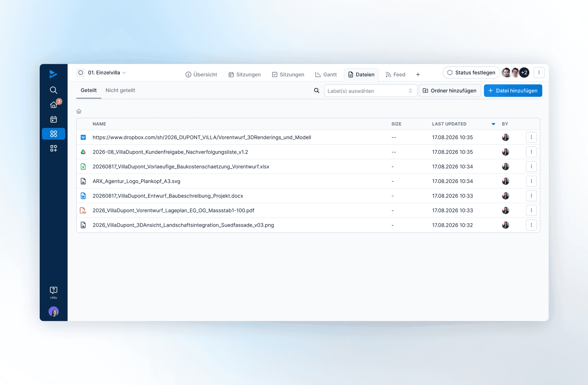Image resolution: width=588 pixels, height=385 pixels.
Task: Sort by NAME column header
Action: click(99, 124)
